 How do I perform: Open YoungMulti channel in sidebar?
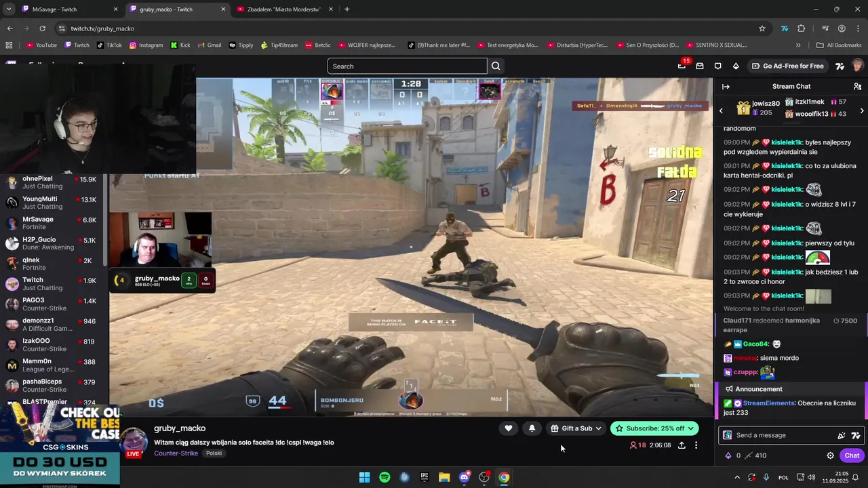(52, 203)
